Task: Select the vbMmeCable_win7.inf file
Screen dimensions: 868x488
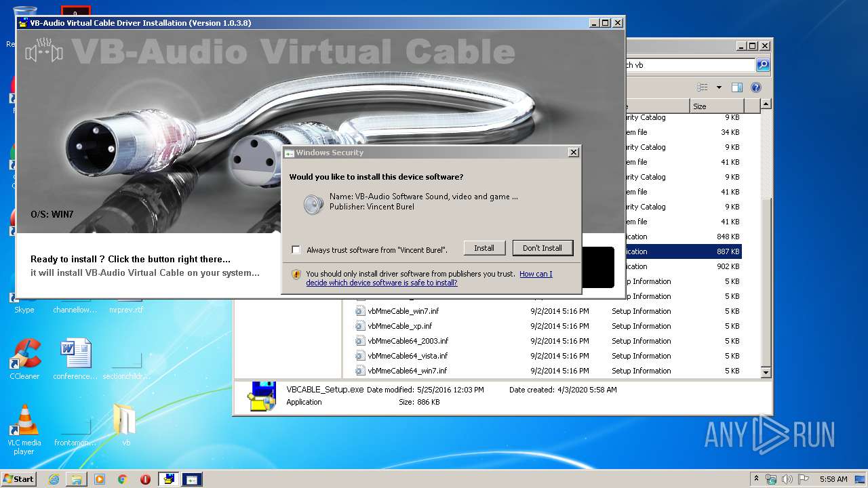Action: (403, 311)
